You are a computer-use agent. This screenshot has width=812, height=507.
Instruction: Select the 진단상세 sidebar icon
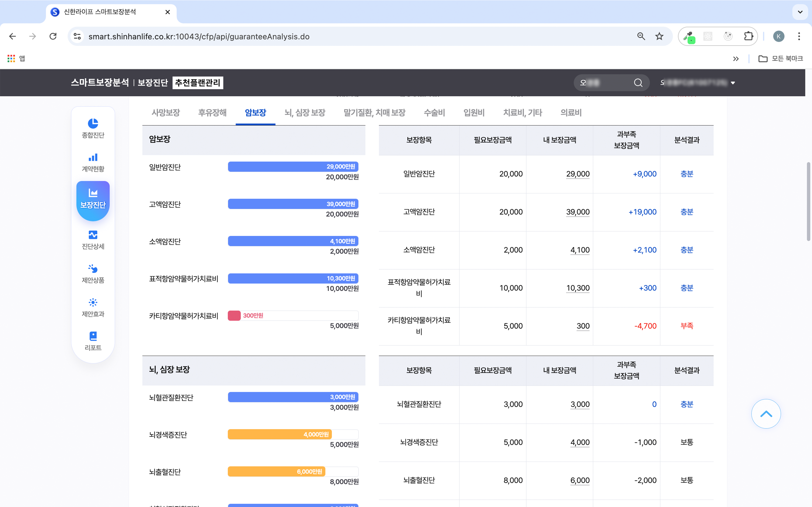point(93,235)
